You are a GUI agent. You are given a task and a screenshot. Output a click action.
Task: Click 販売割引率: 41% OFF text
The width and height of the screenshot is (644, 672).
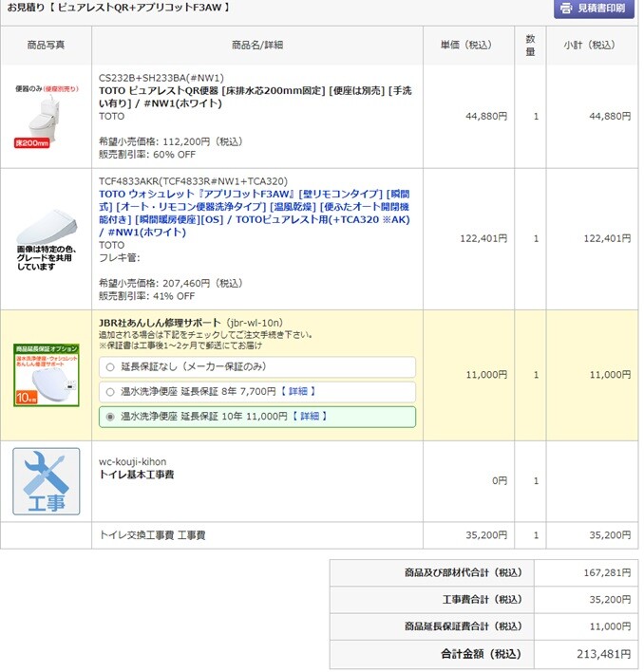(x=146, y=296)
